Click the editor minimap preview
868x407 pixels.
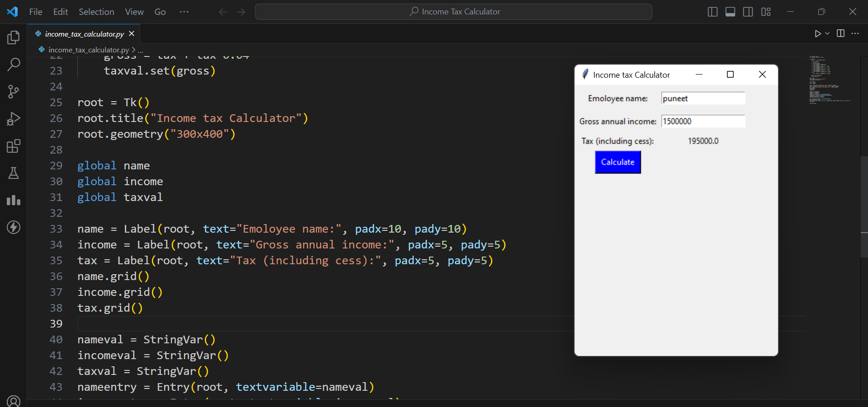[x=830, y=80]
